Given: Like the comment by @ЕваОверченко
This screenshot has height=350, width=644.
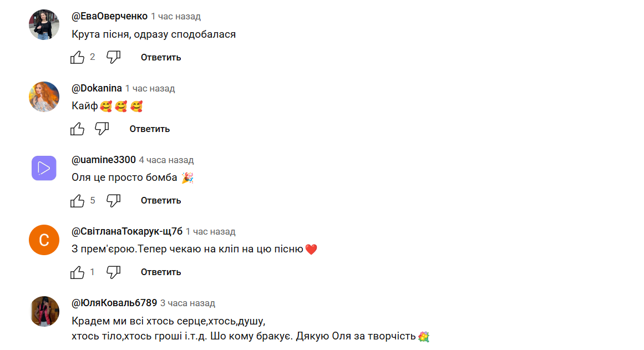Looking at the screenshot, I should (x=77, y=57).
